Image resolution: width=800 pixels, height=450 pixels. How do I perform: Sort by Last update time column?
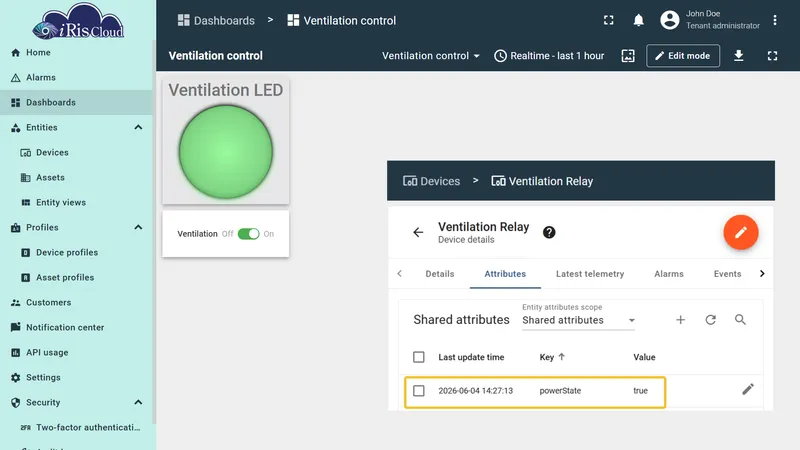(x=471, y=357)
